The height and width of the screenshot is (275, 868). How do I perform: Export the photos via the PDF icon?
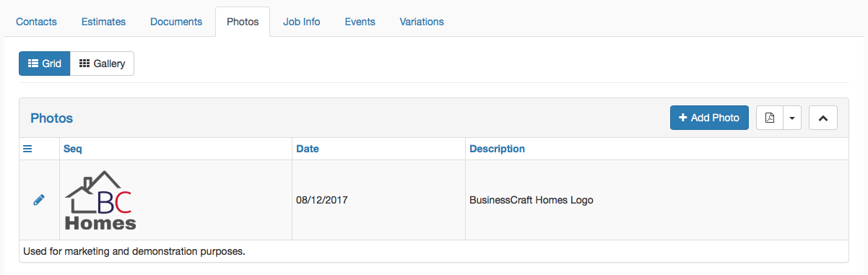pyautogui.click(x=769, y=118)
